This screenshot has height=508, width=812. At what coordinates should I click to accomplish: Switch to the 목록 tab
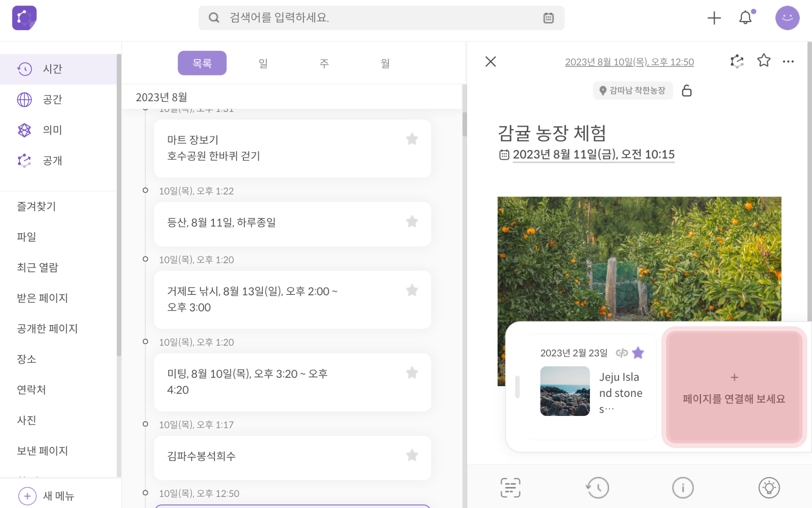[202, 63]
